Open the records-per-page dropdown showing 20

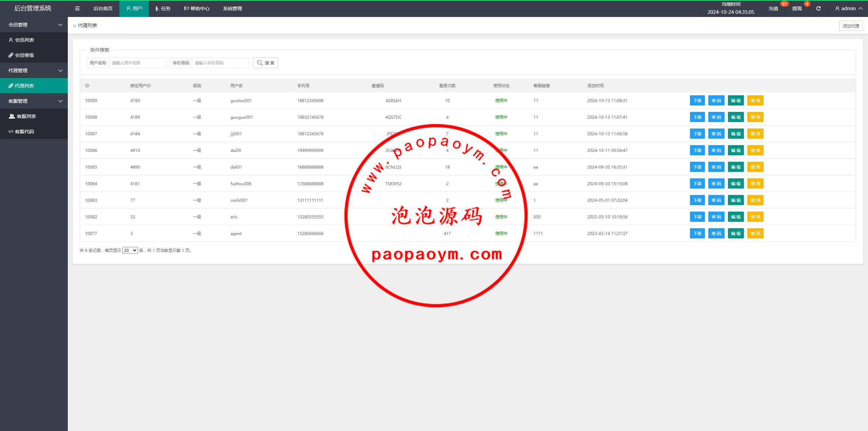pos(130,250)
